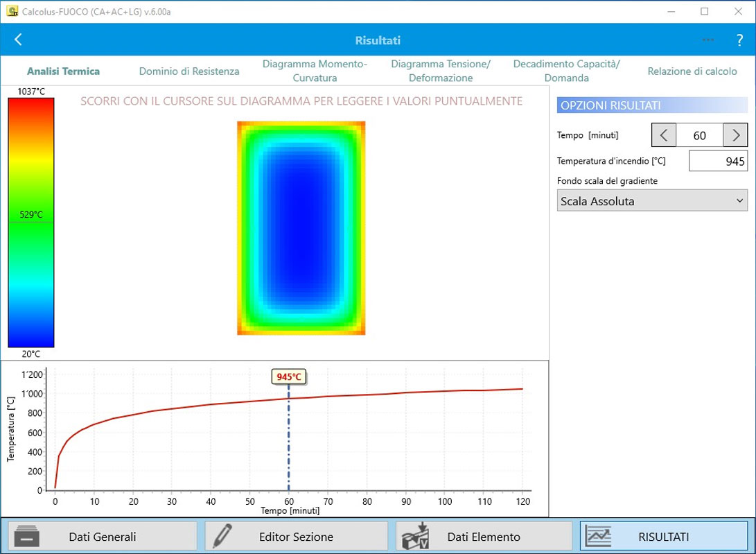Image resolution: width=756 pixels, height=554 pixels.
Task: Click the 945°C marker on the chart
Action: [x=289, y=377]
